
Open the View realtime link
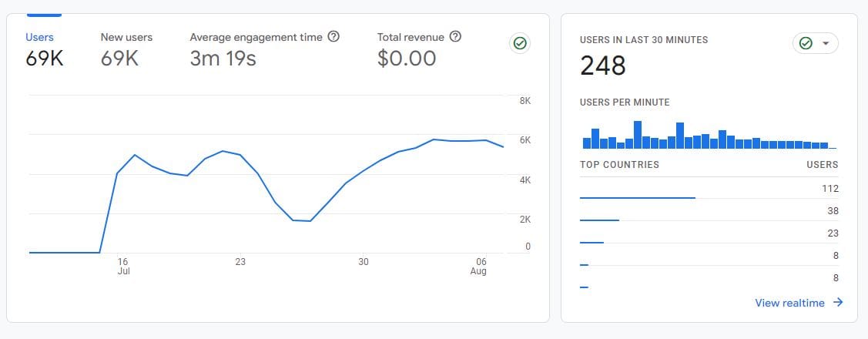coord(789,303)
